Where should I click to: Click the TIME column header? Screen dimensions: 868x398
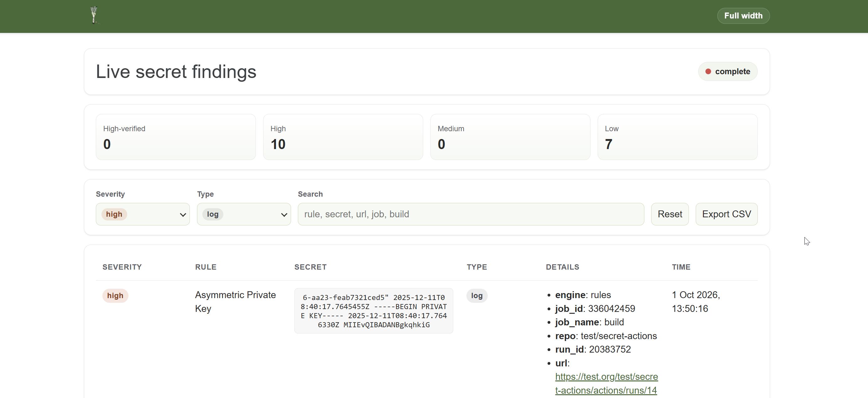681,267
